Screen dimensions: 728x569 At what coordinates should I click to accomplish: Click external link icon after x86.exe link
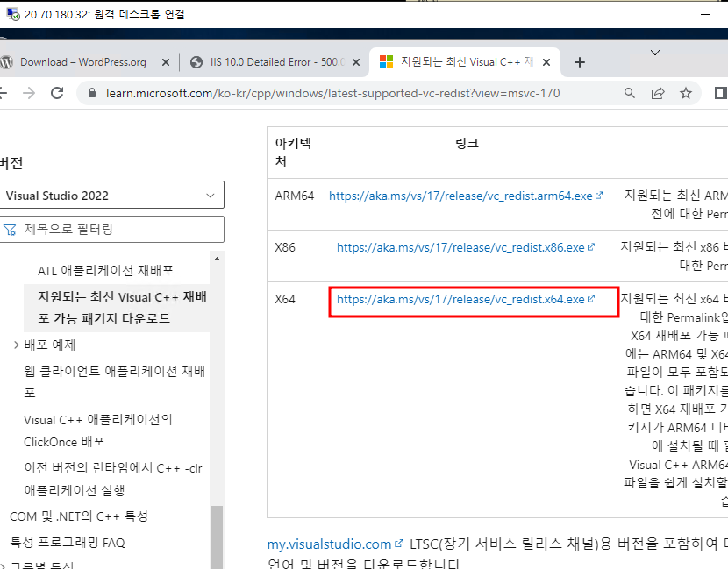tap(591, 247)
